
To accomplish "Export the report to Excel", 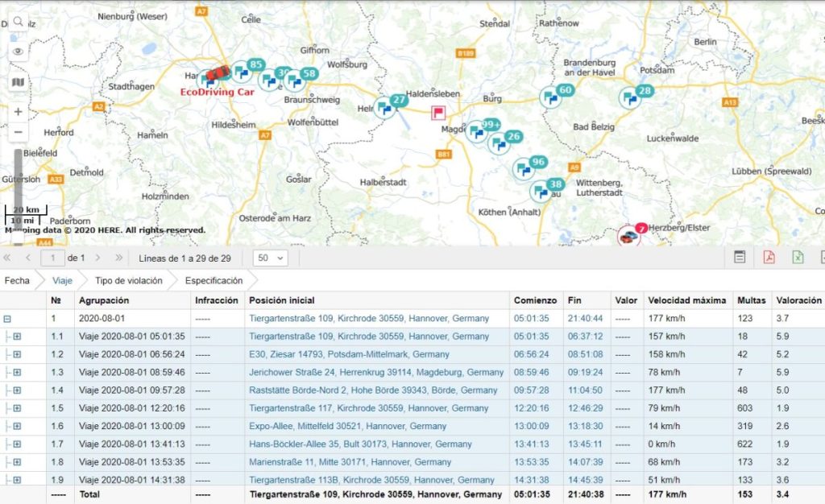I will (798, 258).
